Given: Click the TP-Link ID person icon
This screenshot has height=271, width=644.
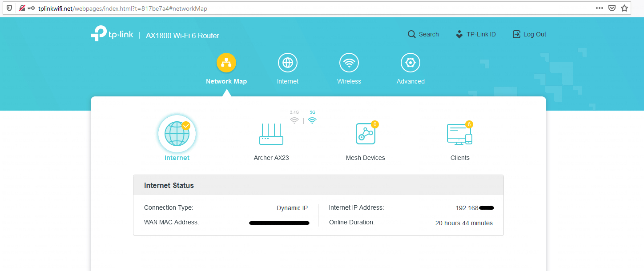Looking at the screenshot, I should click(x=459, y=34).
